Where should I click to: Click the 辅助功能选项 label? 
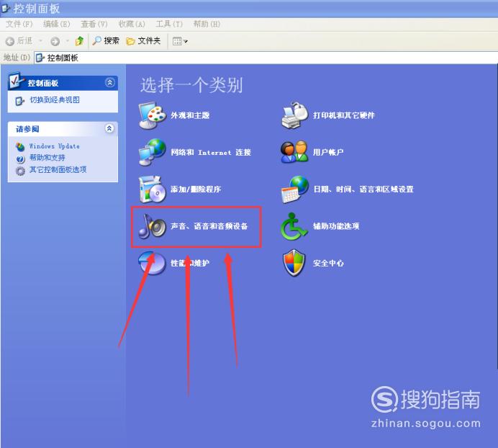tap(336, 226)
